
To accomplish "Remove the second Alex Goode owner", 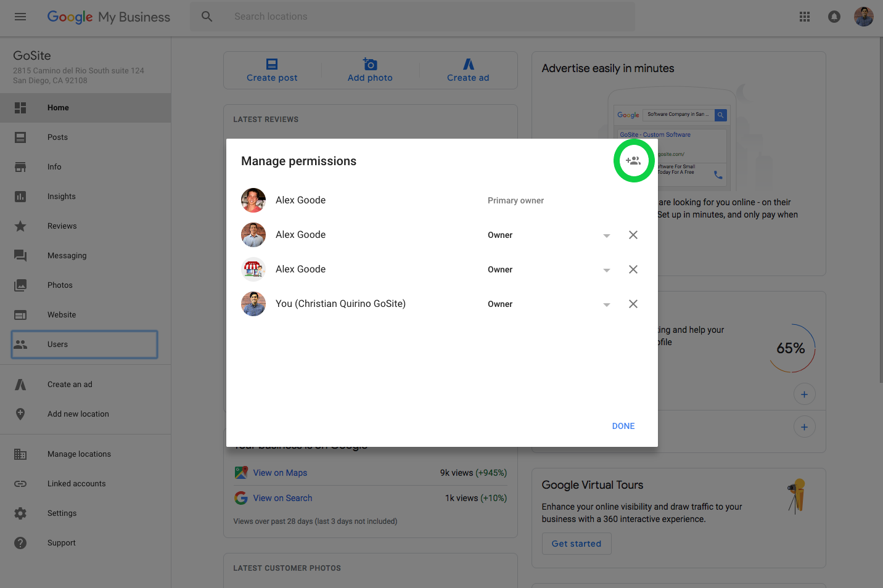I will point(633,235).
